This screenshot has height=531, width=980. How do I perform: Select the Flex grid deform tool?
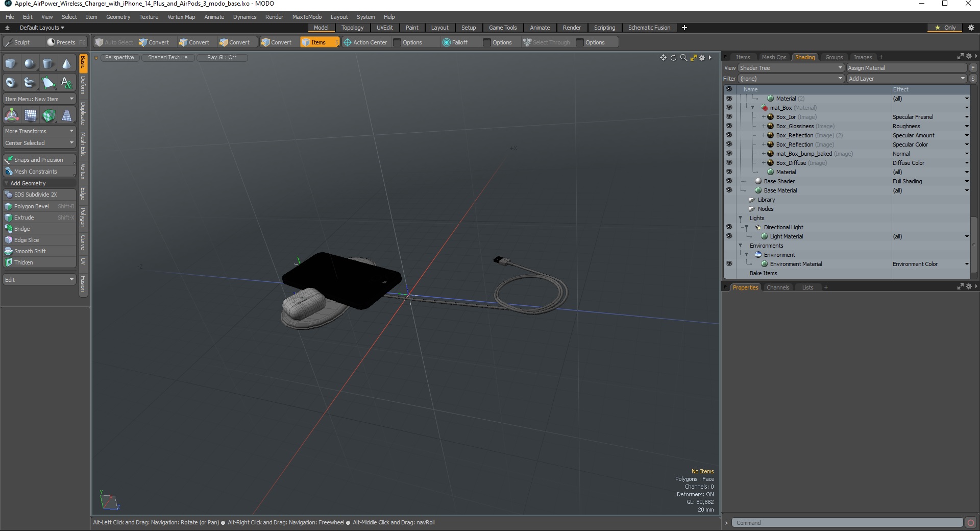[30, 115]
